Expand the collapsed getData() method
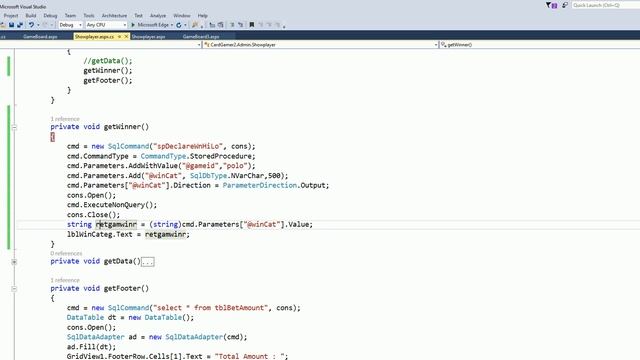The width and height of the screenshot is (640, 360). pos(14,262)
